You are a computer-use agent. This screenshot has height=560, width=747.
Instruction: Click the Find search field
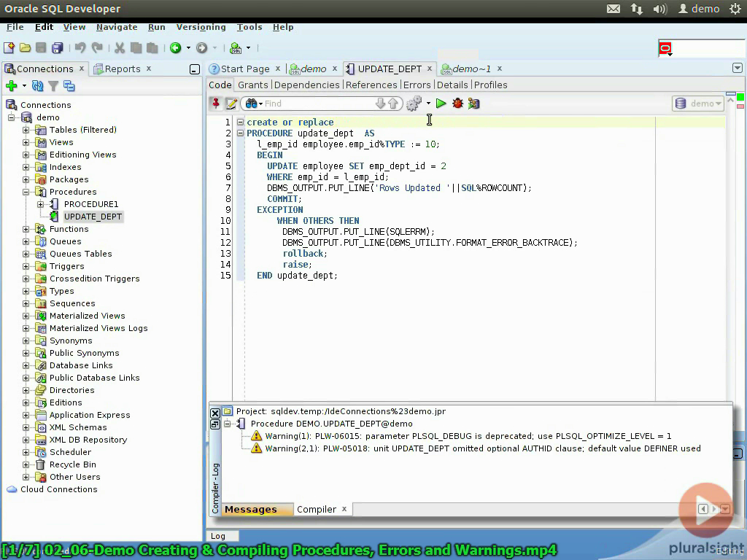320,104
